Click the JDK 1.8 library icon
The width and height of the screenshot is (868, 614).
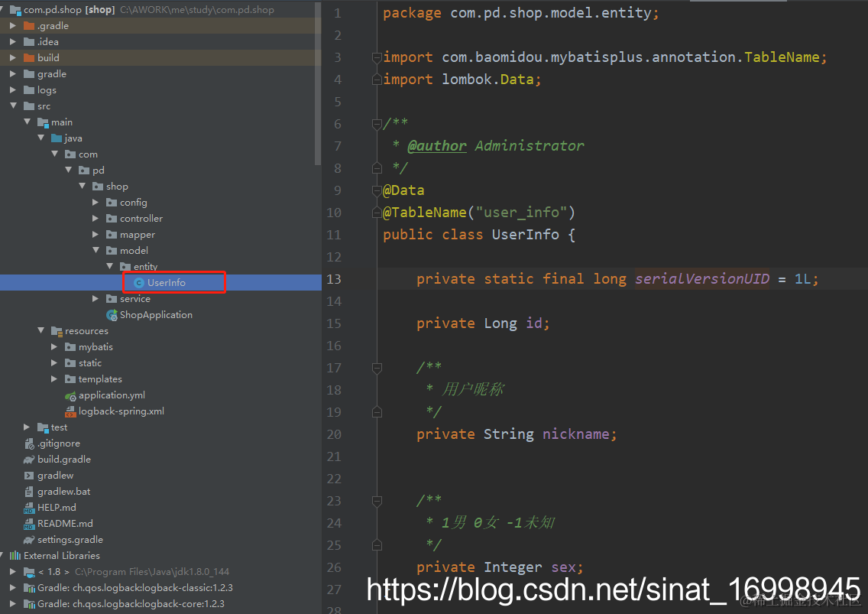coord(29,571)
